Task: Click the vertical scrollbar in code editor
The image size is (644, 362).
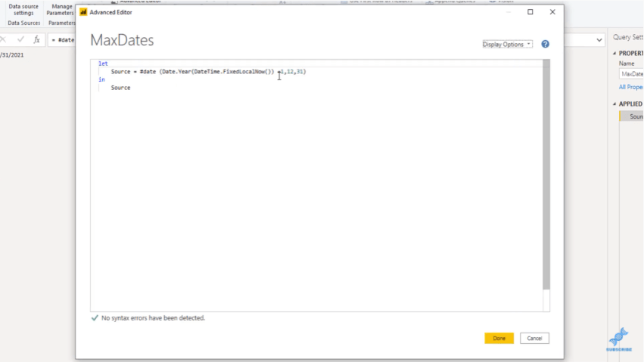Action: point(546,175)
